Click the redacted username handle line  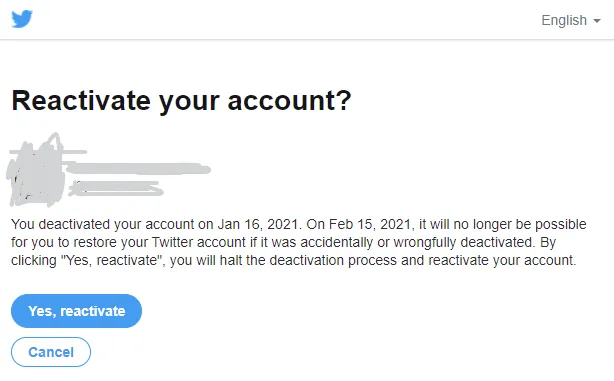(x=116, y=189)
